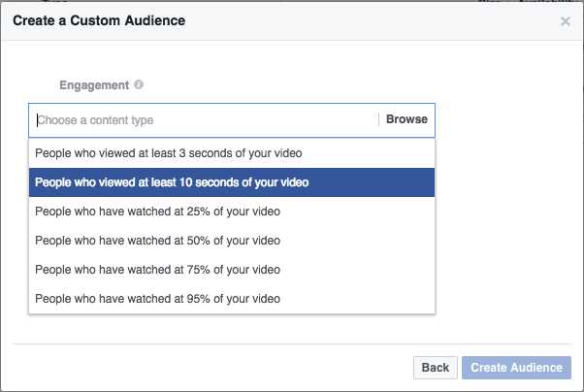
Task: Click the Choose a content type field
Action: 204,120
